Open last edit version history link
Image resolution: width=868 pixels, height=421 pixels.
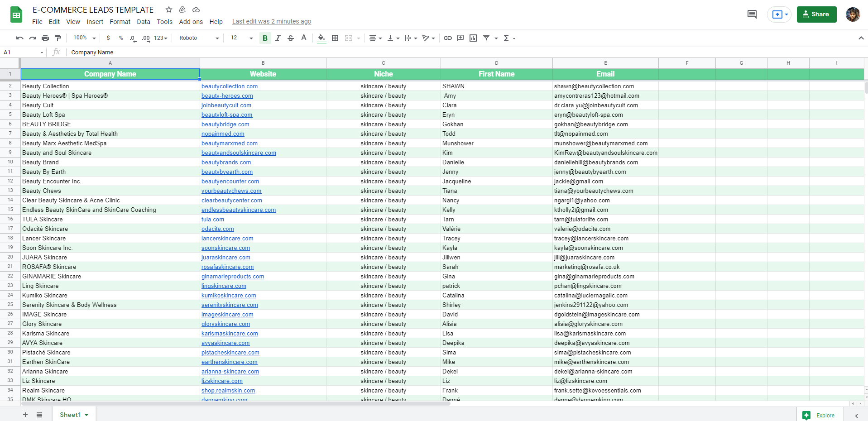click(272, 22)
